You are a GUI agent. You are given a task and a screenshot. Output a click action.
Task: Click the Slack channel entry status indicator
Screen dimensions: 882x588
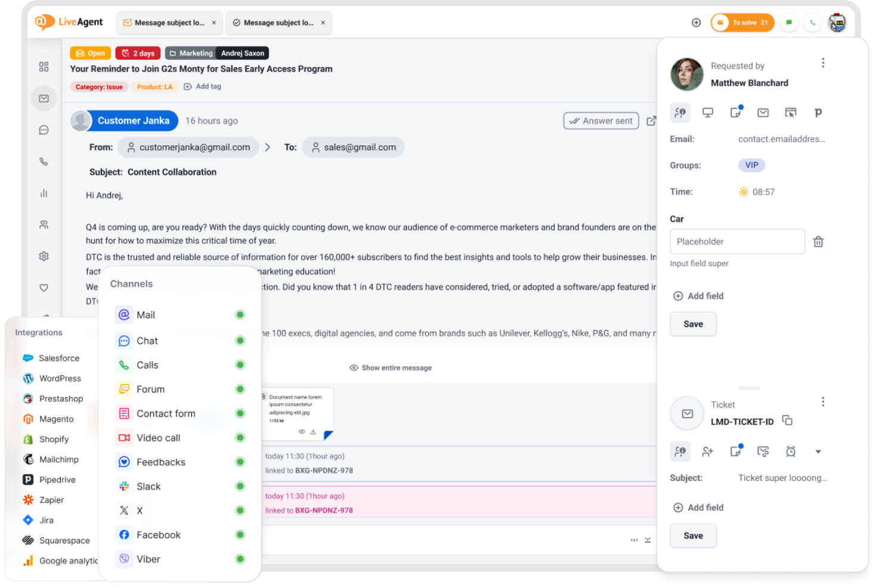click(240, 486)
